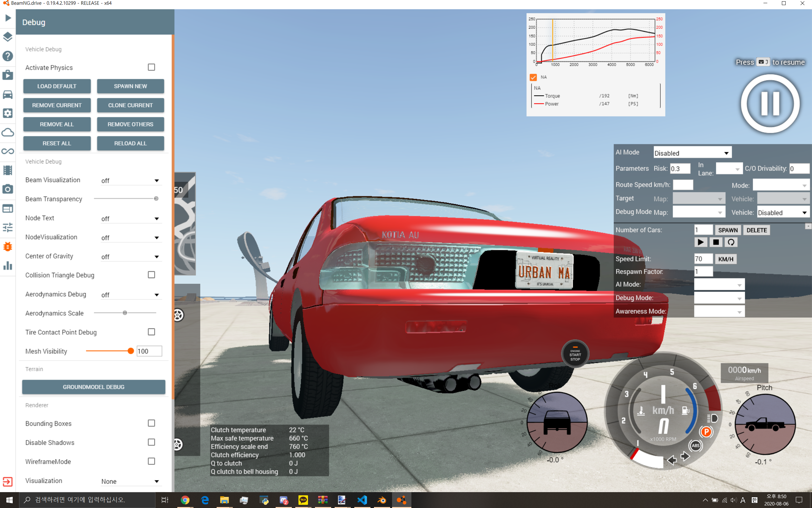Viewport: 812px width, 508px height.
Task: Open the performance bar chart icon
Action: pos(8,265)
